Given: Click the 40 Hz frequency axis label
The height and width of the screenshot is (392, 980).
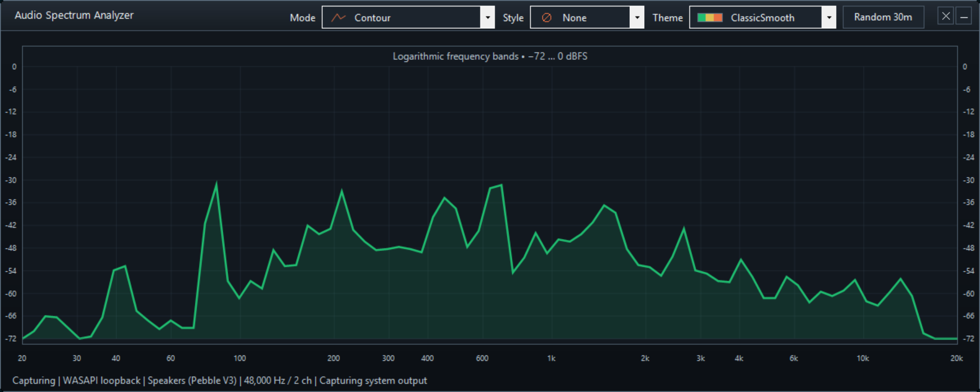Looking at the screenshot, I should tap(116, 358).
